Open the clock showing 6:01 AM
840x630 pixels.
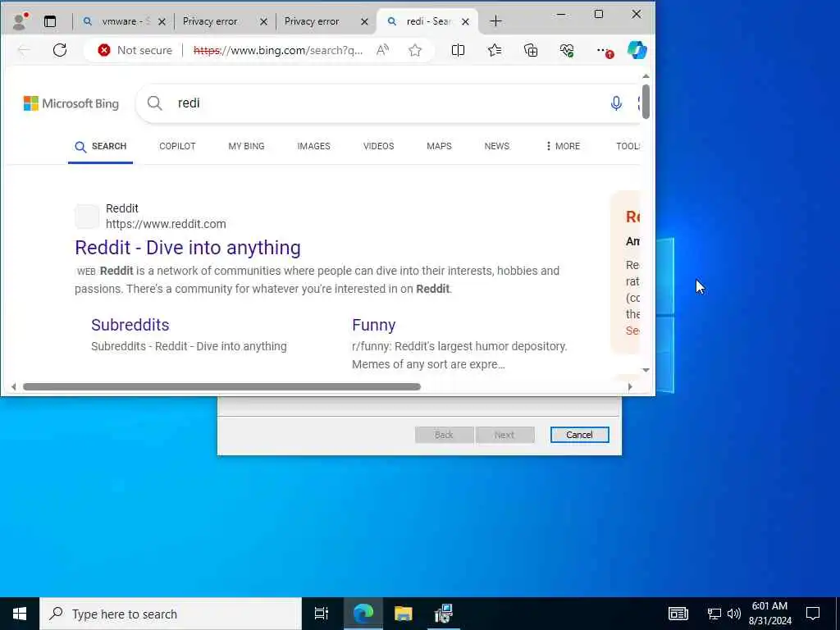coord(769,614)
